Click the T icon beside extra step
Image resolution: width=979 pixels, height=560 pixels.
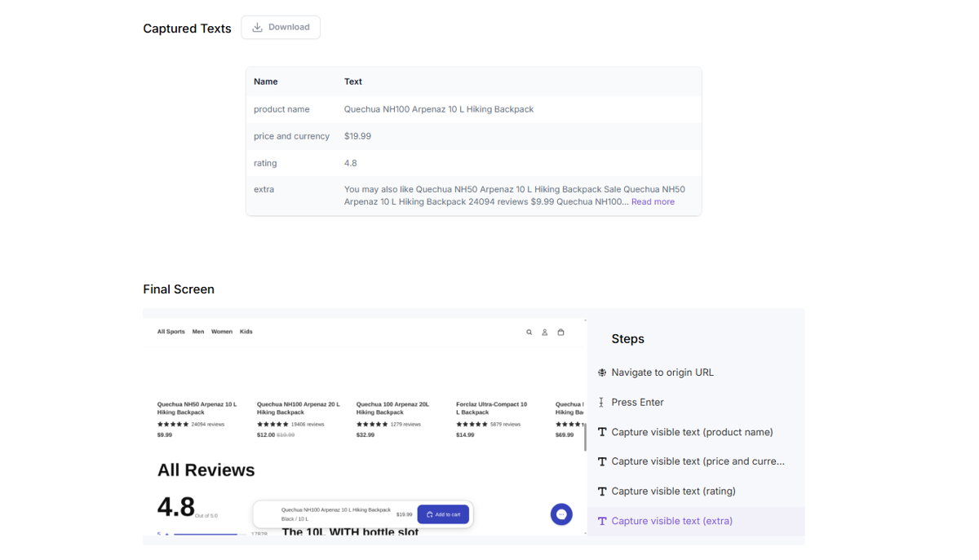(x=602, y=521)
